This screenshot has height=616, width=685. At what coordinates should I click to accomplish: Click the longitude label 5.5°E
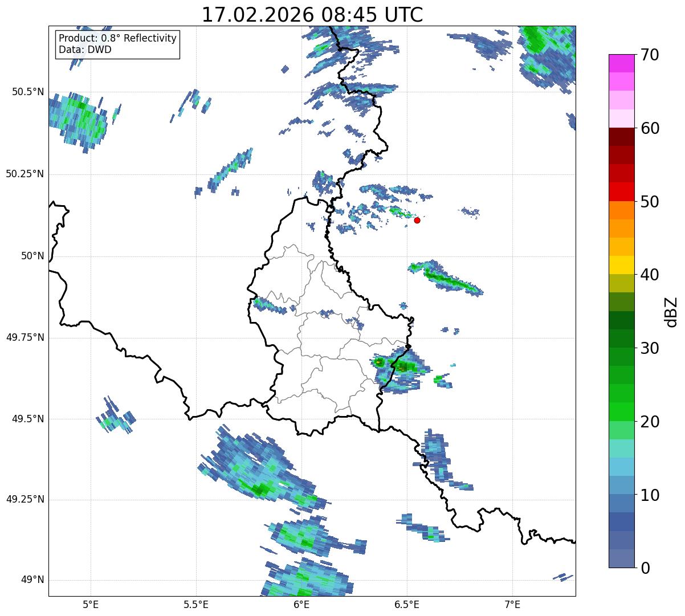coord(196,605)
